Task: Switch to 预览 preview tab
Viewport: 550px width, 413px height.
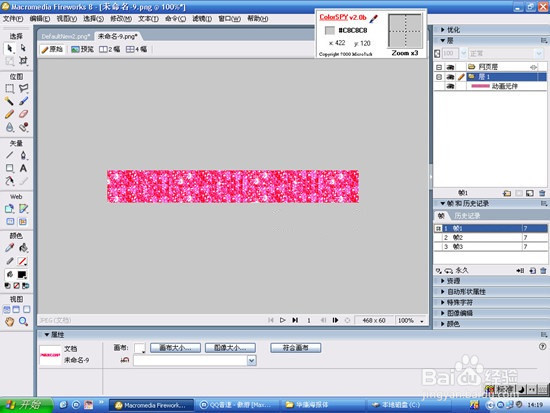Action: click(83, 49)
